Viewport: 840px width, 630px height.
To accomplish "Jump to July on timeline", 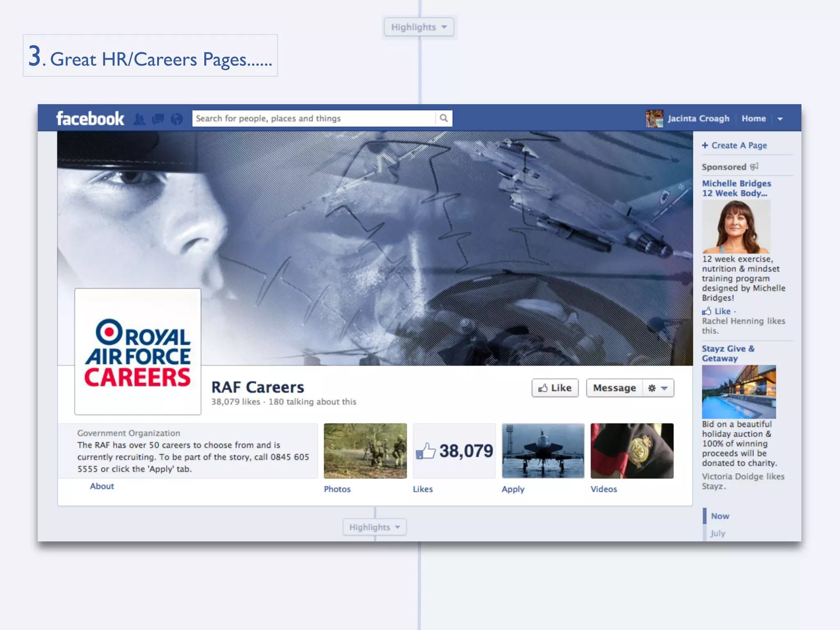I will point(718,533).
